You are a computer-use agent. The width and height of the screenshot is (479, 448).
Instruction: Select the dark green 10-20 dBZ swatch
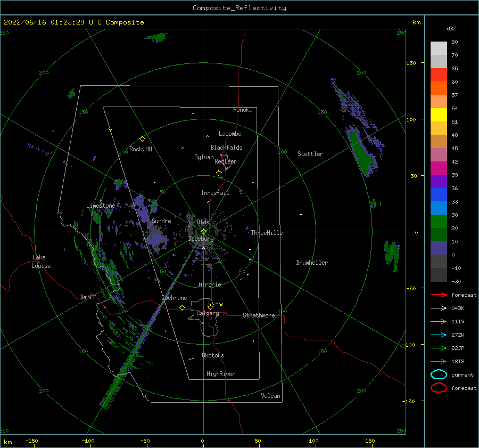[x=439, y=235]
